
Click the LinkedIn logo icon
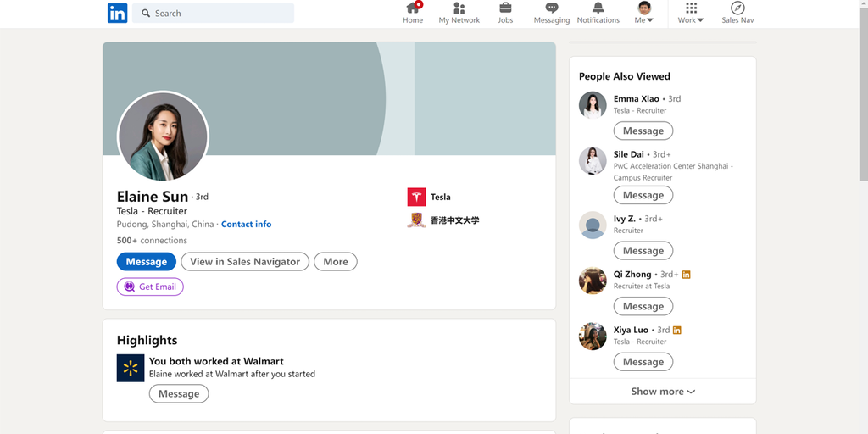click(x=117, y=14)
